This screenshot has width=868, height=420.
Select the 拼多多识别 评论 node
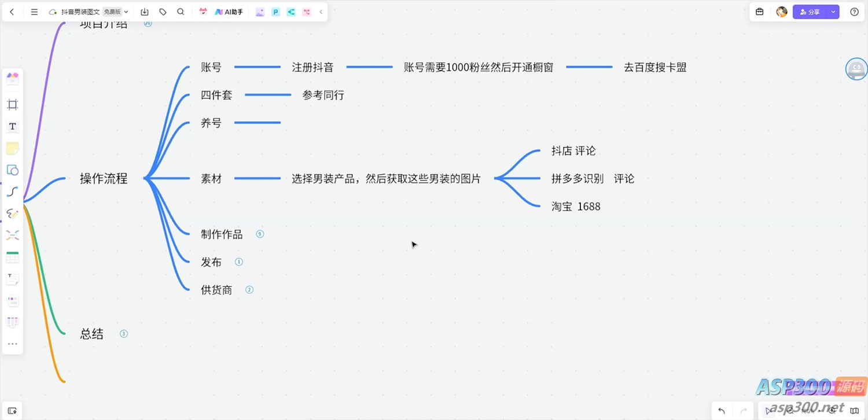593,179
